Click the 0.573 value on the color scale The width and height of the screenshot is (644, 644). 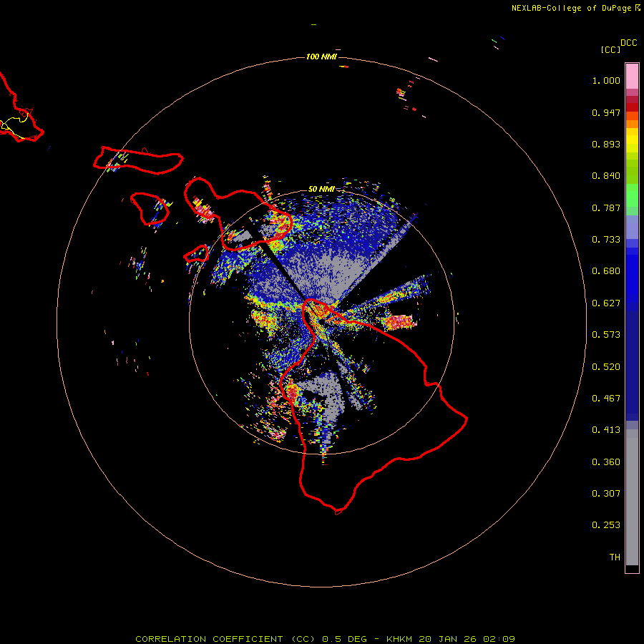click(606, 335)
